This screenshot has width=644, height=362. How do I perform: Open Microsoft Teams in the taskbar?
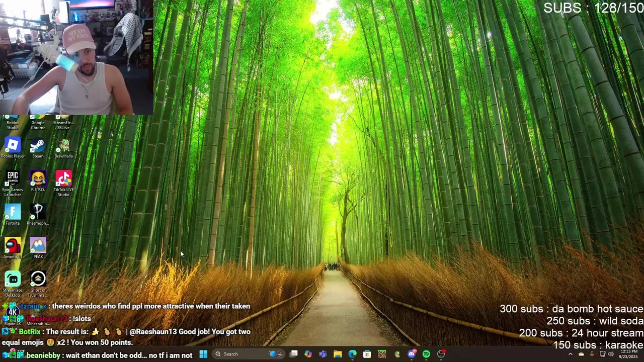click(x=323, y=354)
